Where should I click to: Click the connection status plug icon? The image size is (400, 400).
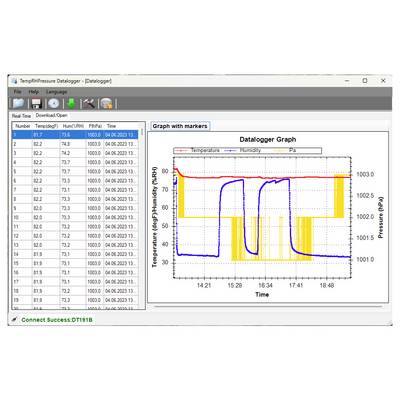click(x=14, y=320)
